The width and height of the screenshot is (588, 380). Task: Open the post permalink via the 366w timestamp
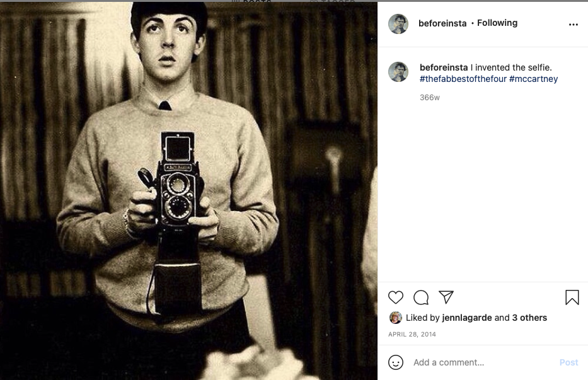click(x=429, y=97)
